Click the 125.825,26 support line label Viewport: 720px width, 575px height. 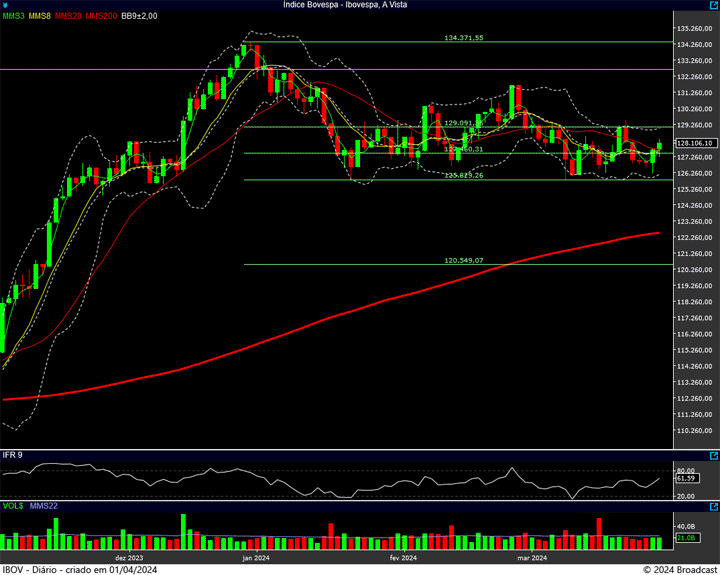pyautogui.click(x=463, y=176)
